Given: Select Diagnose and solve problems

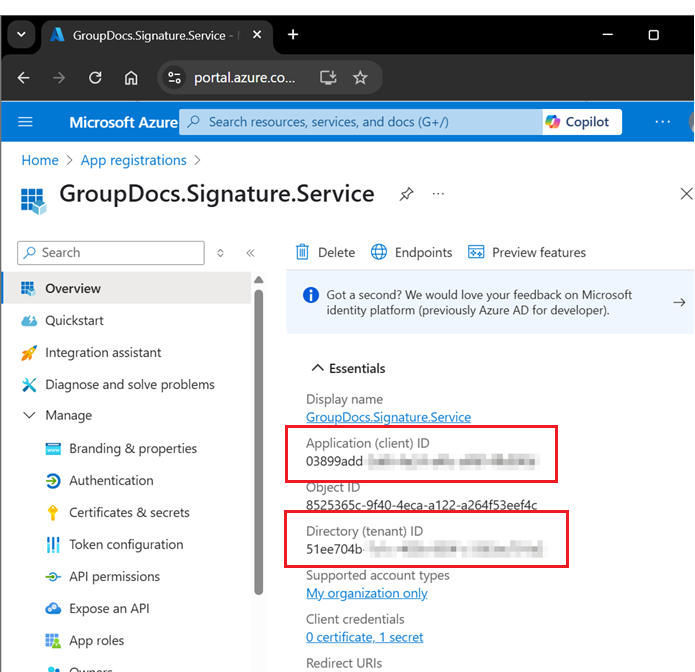Looking at the screenshot, I should (129, 385).
